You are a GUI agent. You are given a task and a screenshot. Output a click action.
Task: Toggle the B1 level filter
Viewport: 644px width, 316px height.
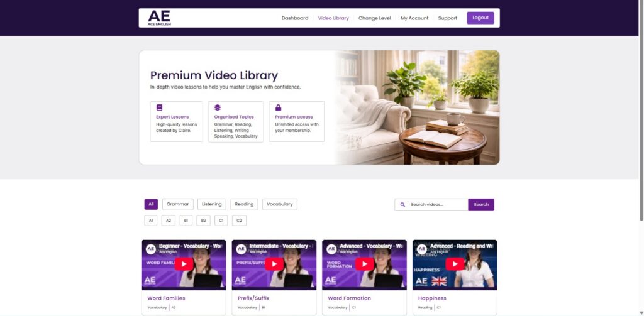[x=186, y=221]
